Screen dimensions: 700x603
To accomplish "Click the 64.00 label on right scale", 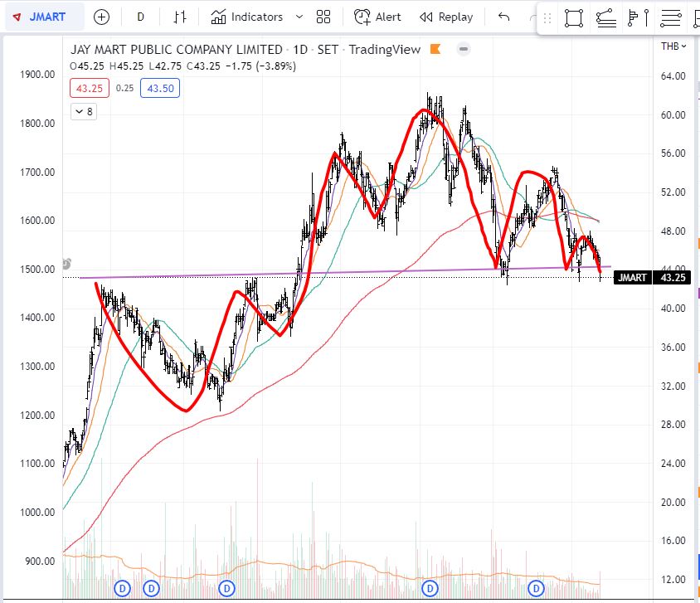I will 673,75.
